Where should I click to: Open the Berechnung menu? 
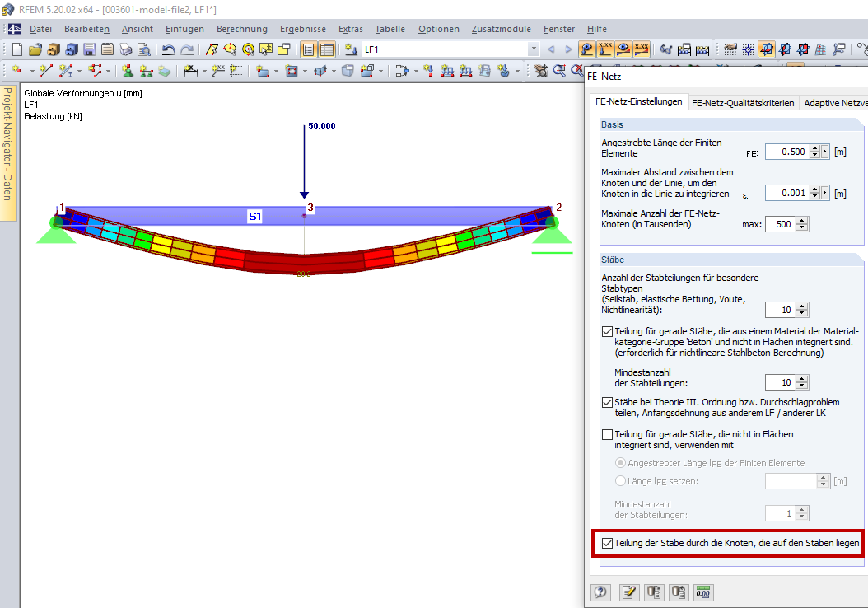(x=242, y=29)
